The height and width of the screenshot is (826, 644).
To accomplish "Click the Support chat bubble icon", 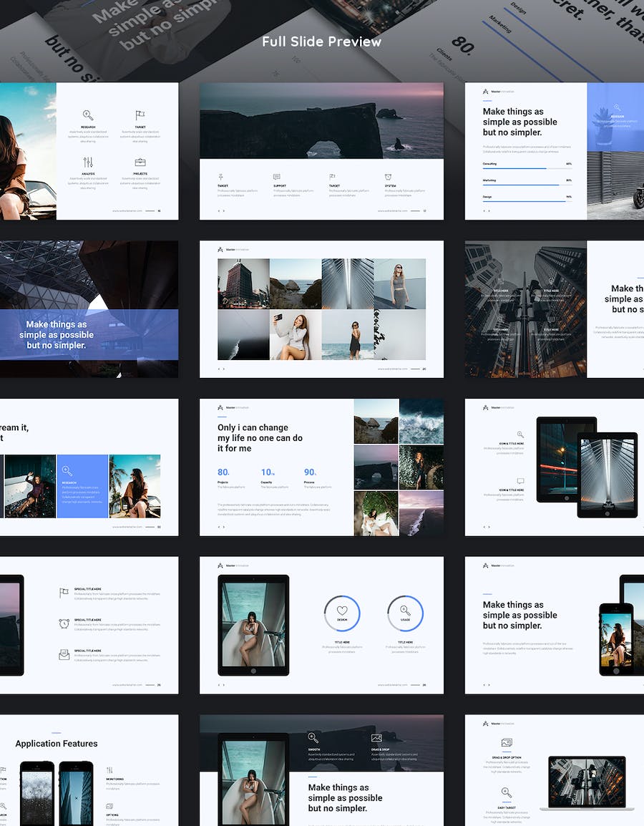I will click(x=277, y=177).
